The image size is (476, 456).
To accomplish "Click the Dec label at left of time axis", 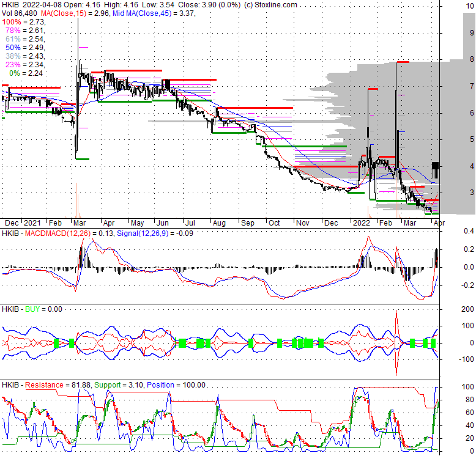I will (12, 223).
